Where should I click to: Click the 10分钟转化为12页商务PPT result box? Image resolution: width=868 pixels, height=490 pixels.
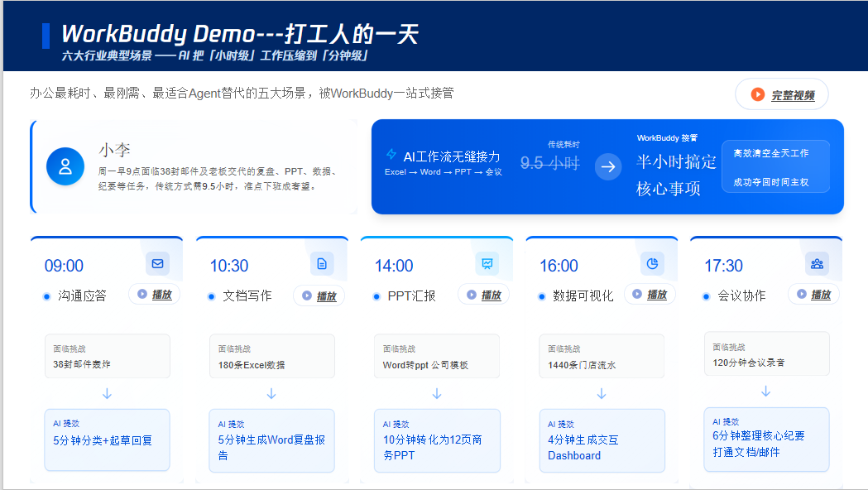click(437, 440)
